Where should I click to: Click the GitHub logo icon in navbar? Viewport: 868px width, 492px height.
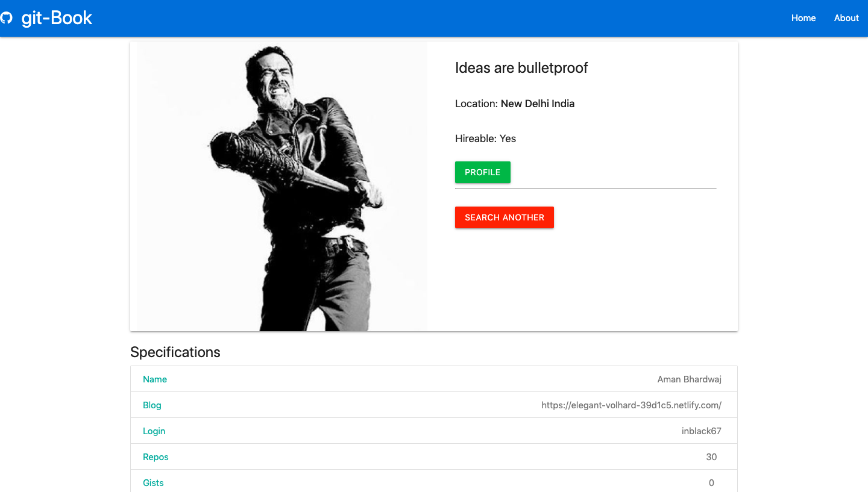tap(5, 18)
